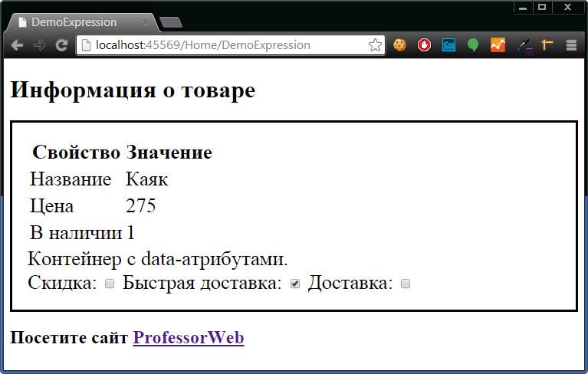Image resolution: width=588 pixels, height=374 pixels.
Task: Close the DemoExpression tab
Action: click(145, 23)
